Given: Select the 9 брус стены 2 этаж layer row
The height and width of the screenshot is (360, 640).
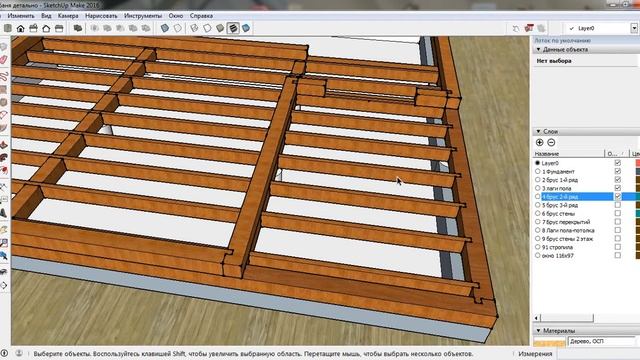Looking at the screenshot, I should click(x=567, y=239).
